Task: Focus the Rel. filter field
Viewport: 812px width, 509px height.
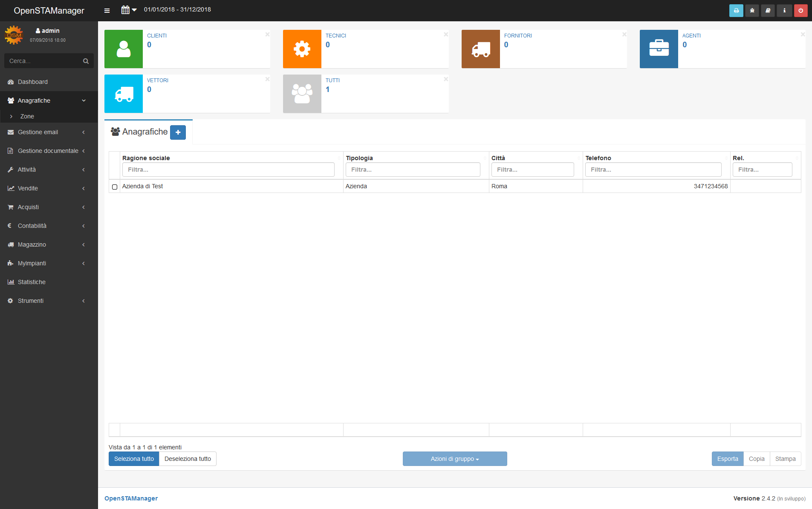Action: tap(763, 170)
